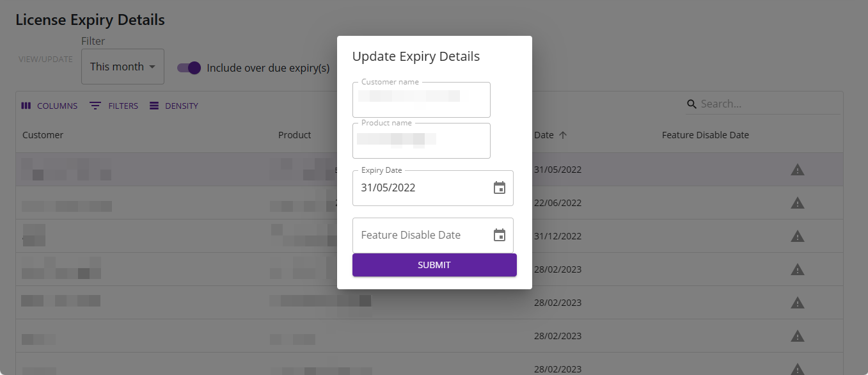Sort by Feature Disable Date column header

[x=705, y=135]
